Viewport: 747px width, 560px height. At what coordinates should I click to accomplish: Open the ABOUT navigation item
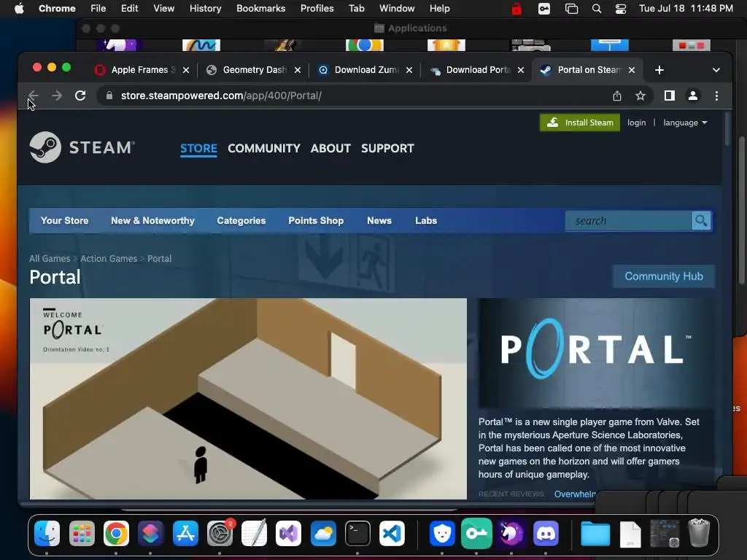tap(330, 148)
